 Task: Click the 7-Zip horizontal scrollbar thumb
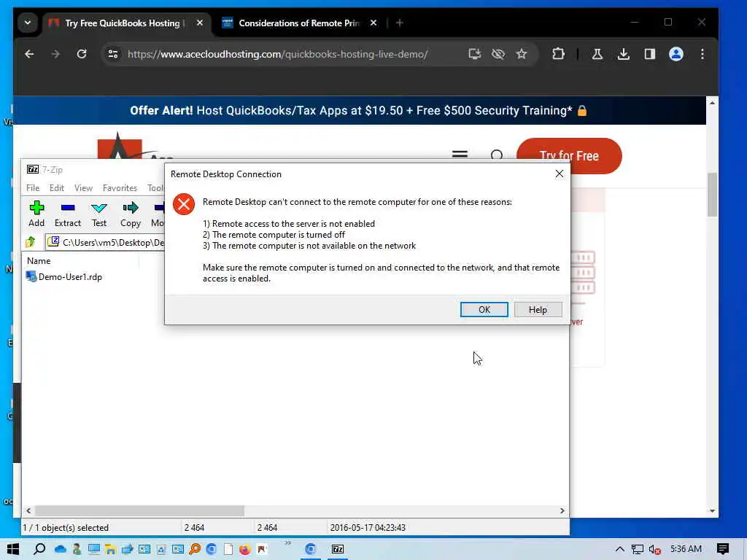[139, 510]
